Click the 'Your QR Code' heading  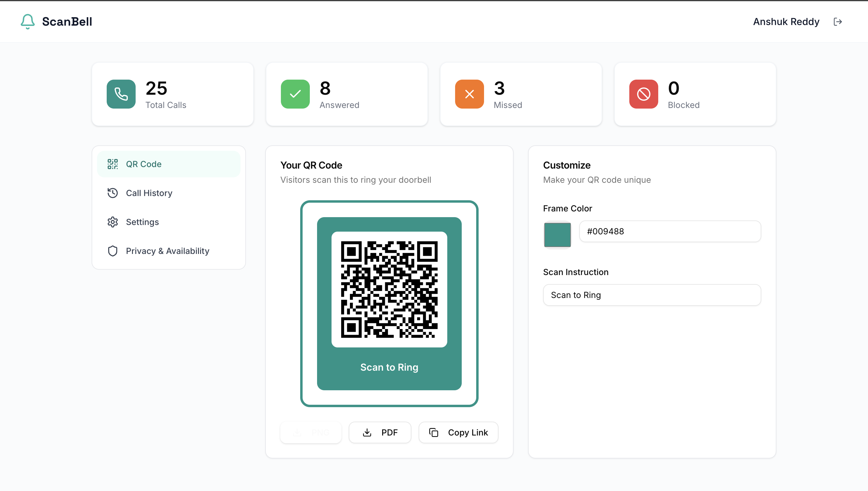311,165
